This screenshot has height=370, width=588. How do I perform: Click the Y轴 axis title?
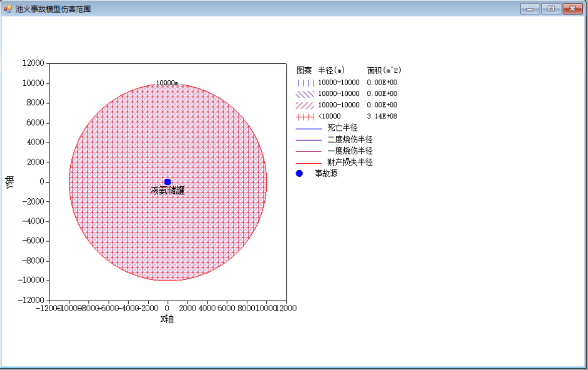click(x=10, y=182)
